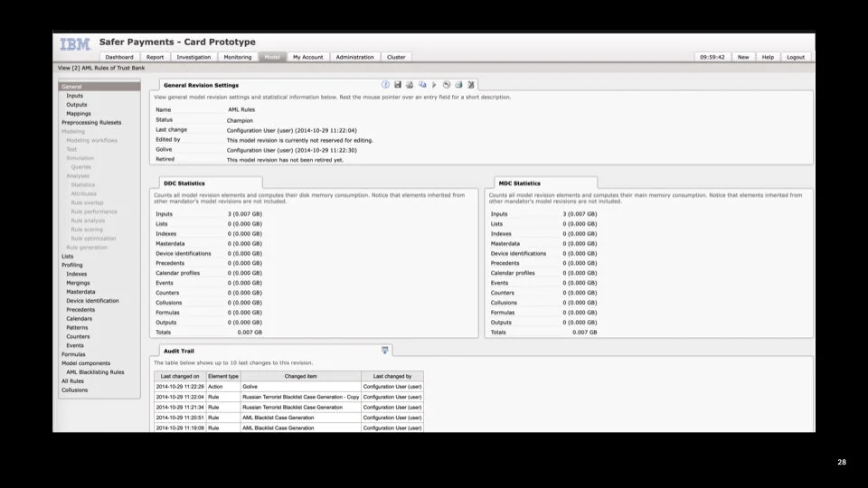Click the New button
This screenshot has width=868, height=488.
[743, 57]
